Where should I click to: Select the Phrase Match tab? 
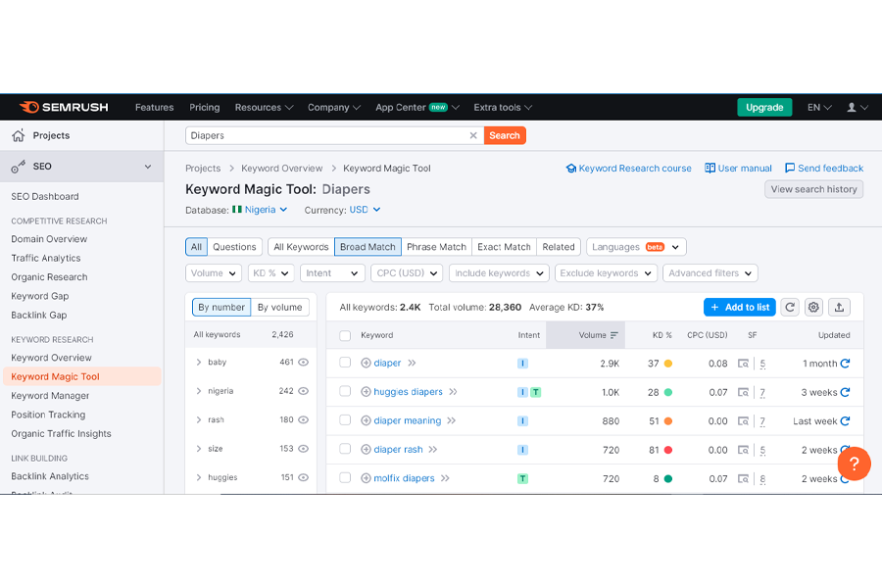point(436,247)
